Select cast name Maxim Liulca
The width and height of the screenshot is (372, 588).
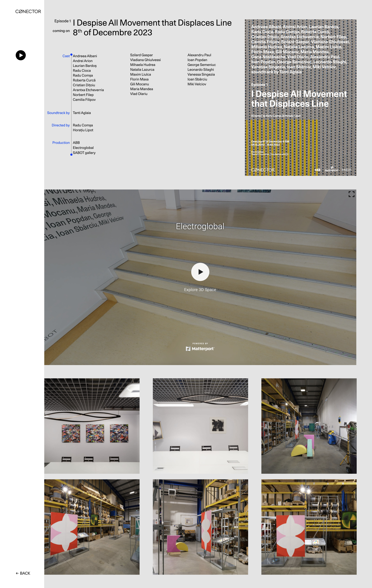pyautogui.click(x=141, y=74)
